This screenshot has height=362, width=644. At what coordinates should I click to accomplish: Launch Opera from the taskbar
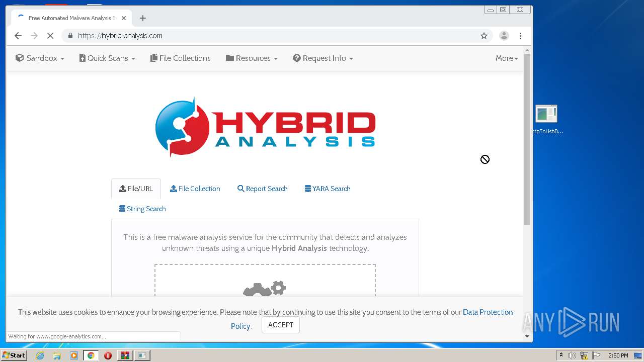coord(108,355)
